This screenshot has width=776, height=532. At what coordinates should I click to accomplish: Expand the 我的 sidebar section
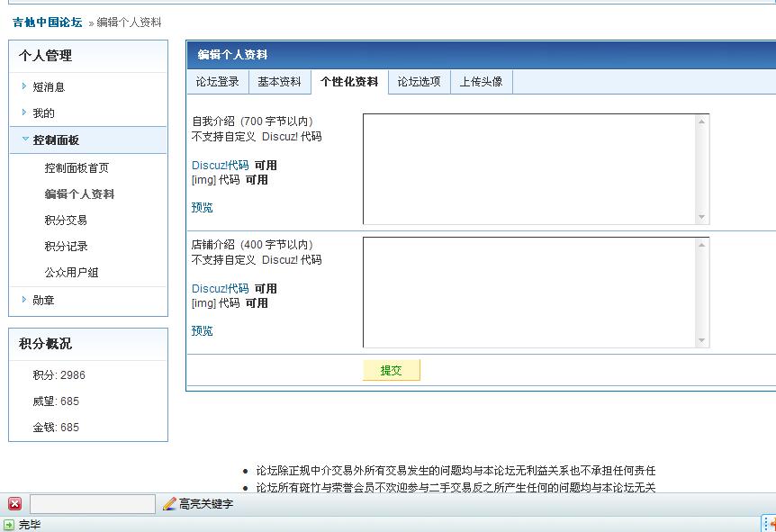point(43,113)
